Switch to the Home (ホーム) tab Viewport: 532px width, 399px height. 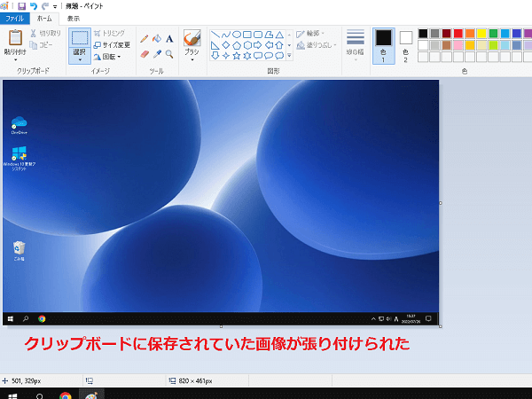tap(44, 19)
